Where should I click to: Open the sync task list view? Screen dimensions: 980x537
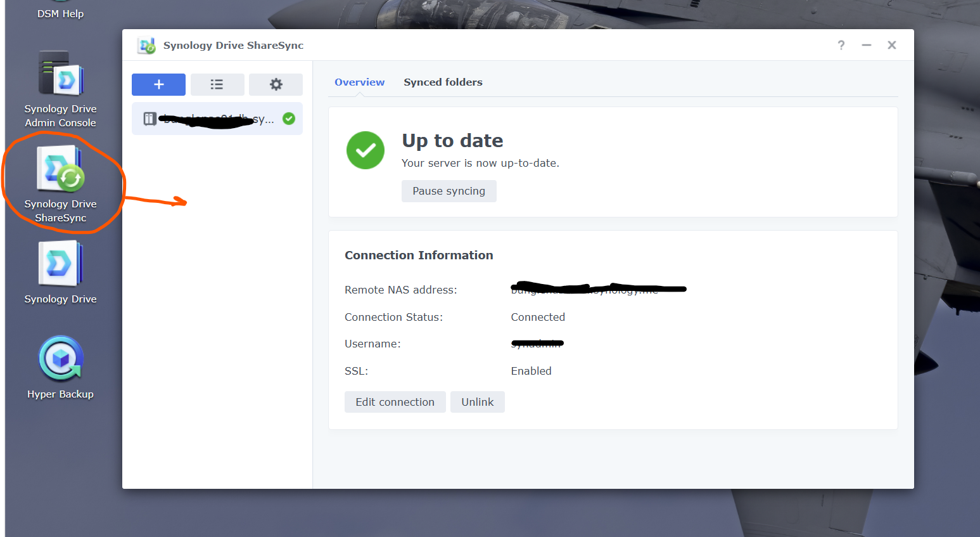tap(217, 84)
